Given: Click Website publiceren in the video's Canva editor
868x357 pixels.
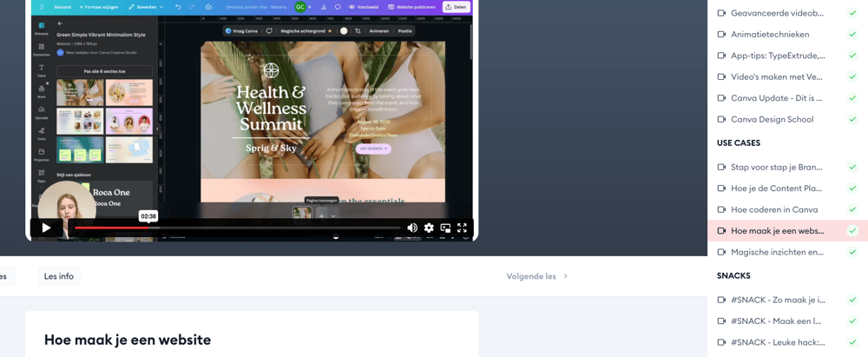Looking at the screenshot, I should point(411,7).
